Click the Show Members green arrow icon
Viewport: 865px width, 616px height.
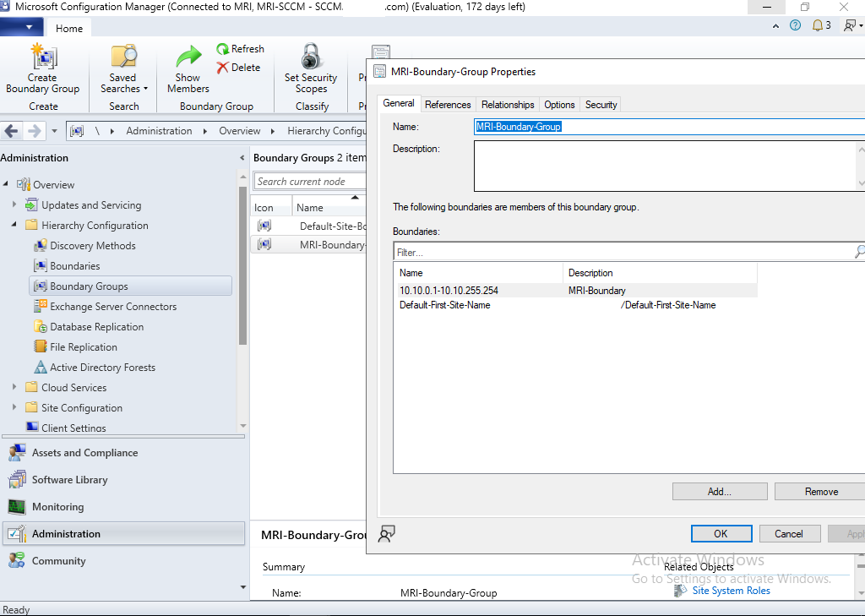(188, 57)
